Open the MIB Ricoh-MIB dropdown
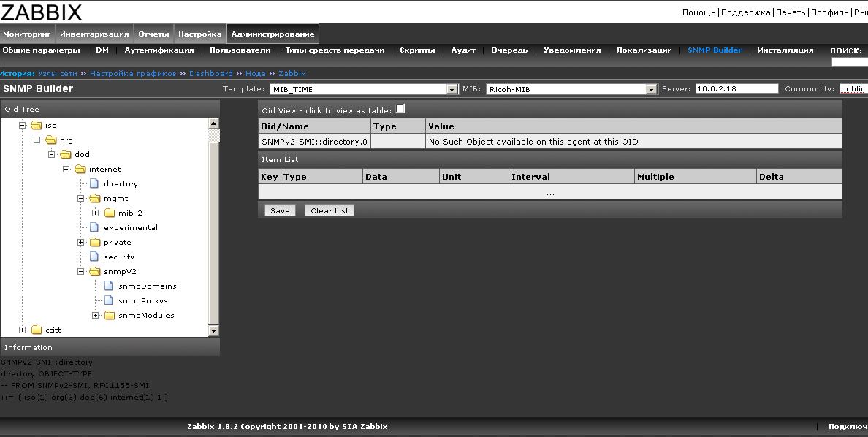The width and height of the screenshot is (868, 437). click(x=571, y=89)
